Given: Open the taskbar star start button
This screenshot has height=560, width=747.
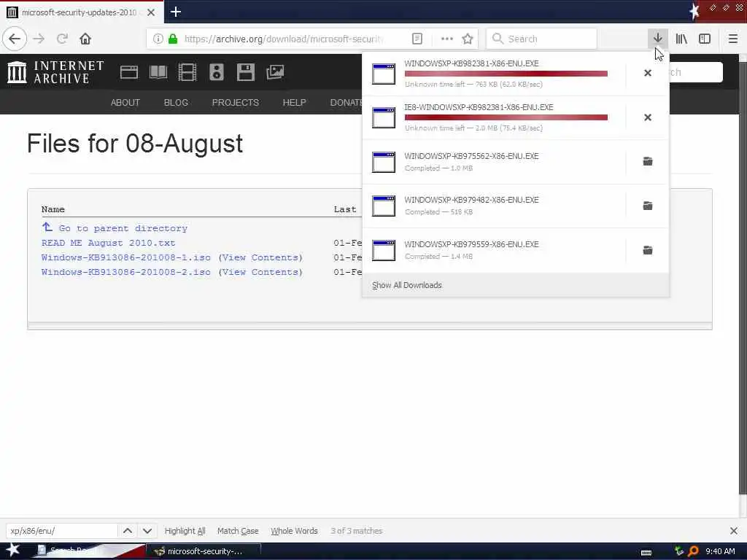Looking at the screenshot, I should 13,550.
